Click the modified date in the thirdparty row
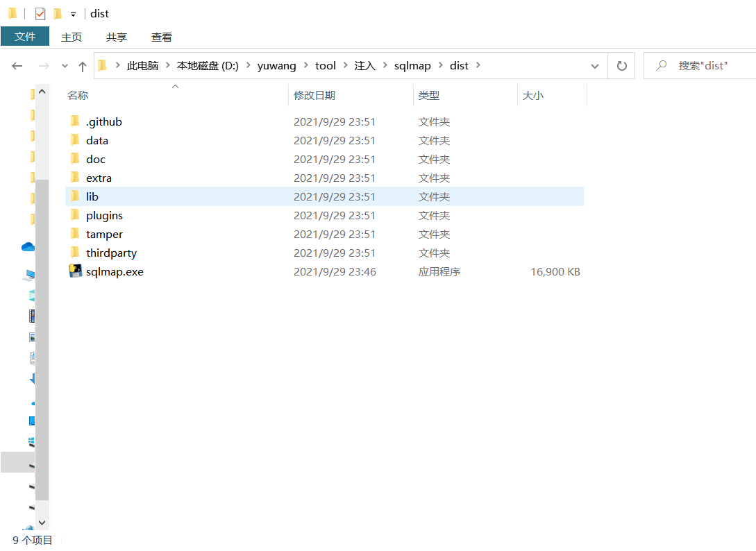 point(334,253)
